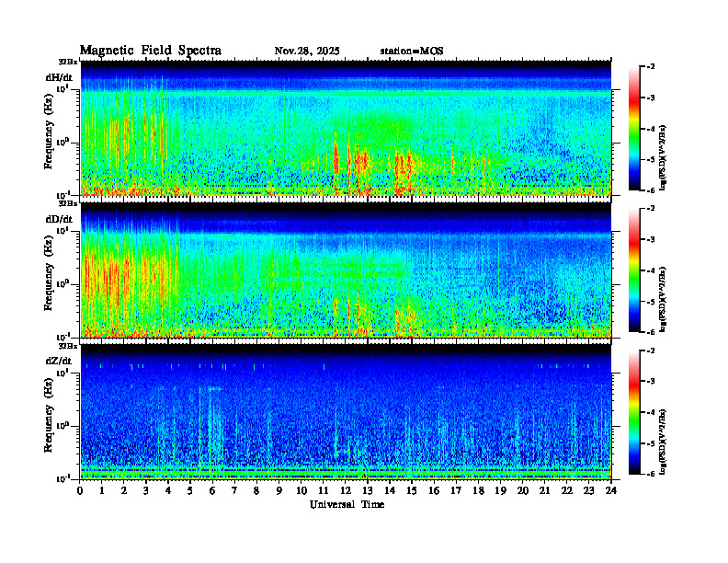Click hour 1 on the time axis
Viewport: 728px width, 563px height.
coord(102,490)
